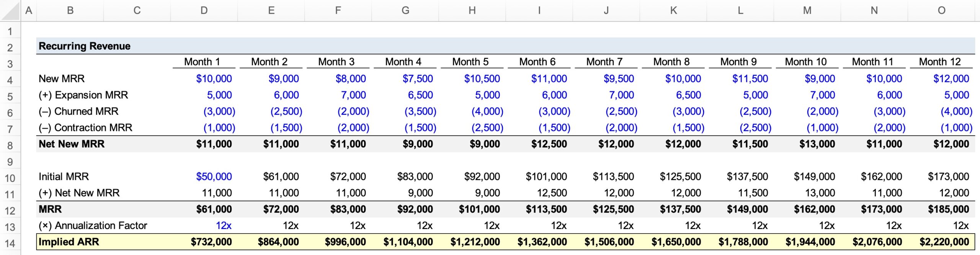The height and width of the screenshot is (255, 980).
Task: Select Month 1 New MRR $10,000 cell
Action: pos(204,79)
